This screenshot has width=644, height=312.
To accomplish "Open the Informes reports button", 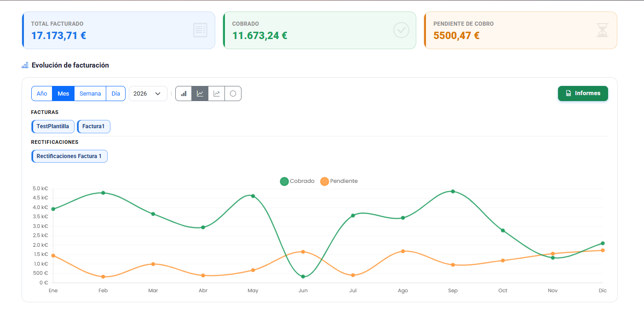I will (x=583, y=93).
